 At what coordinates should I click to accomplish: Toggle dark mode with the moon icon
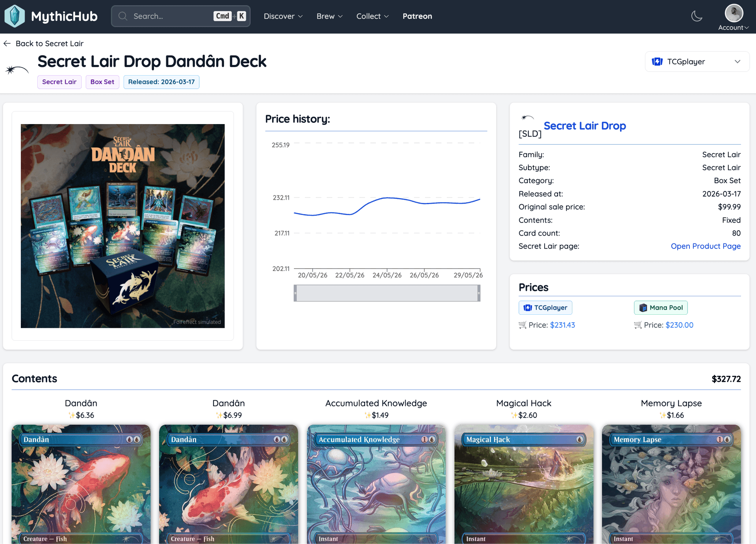pyautogui.click(x=697, y=16)
